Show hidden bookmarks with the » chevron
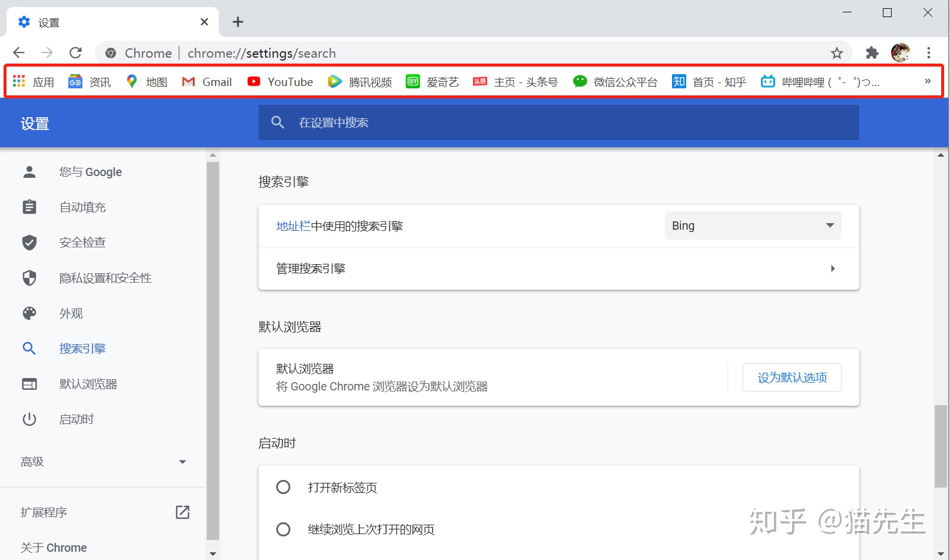Viewport: 950px width, 560px height. click(928, 81)
